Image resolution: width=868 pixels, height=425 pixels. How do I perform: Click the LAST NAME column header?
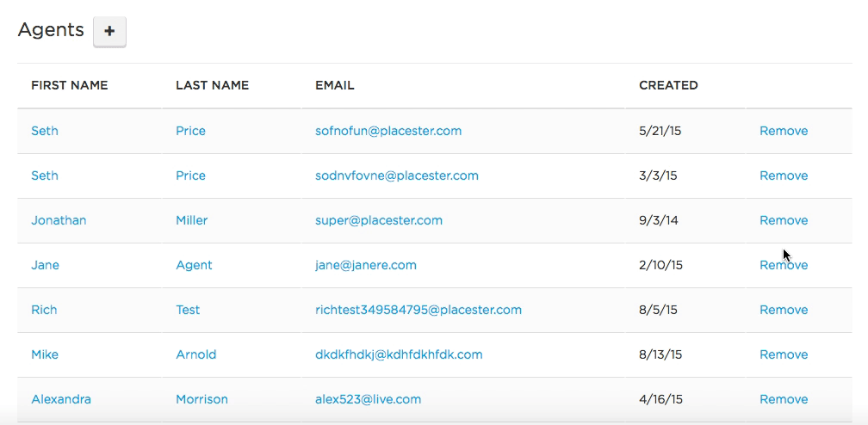coord(212,86)
